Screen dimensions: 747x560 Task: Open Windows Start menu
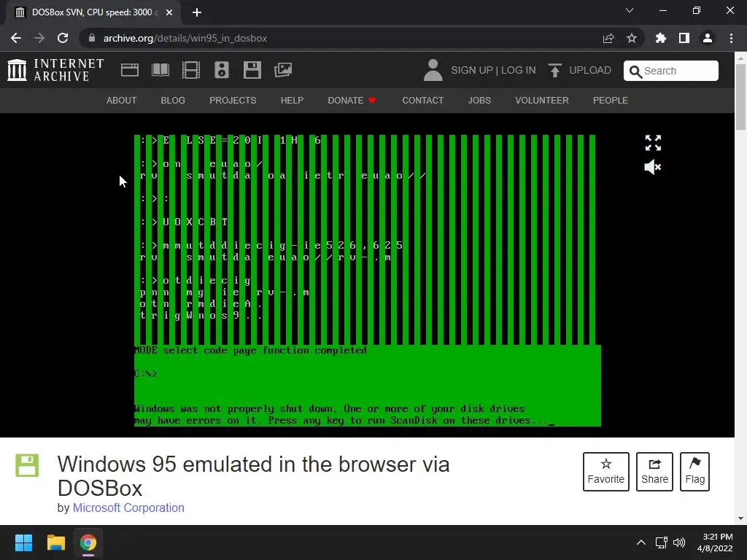[x=23, y=542]
